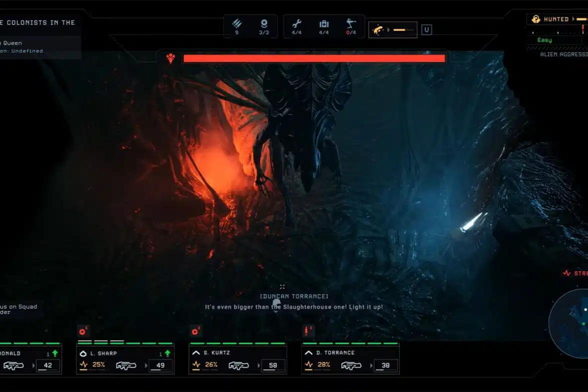Click S. Kurtz's 26% stress value

[x=211, y=364]
